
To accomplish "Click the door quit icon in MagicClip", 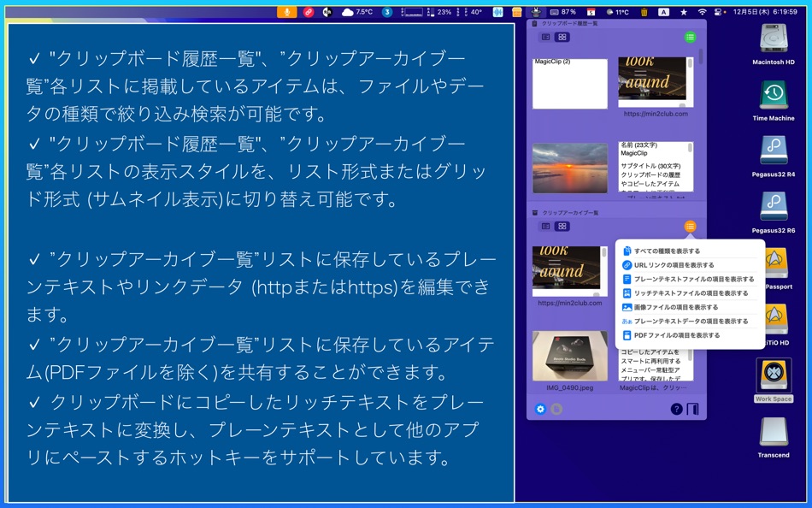I will (x=692, y=409).
